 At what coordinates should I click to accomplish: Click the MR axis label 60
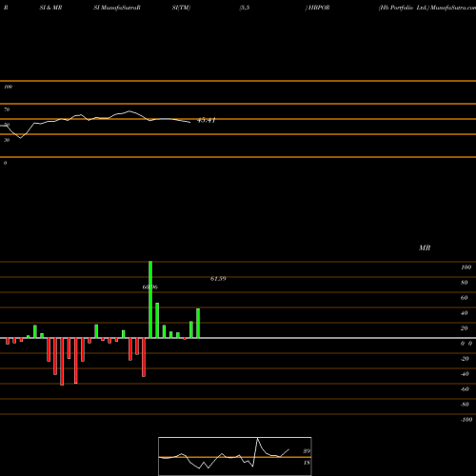(x=465, y=298)
